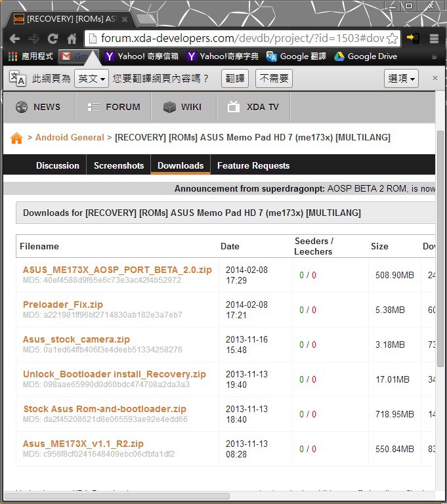Click the Seeders / Leechers column header
This screenshot has width=447, height=504.
click(314, 246)
